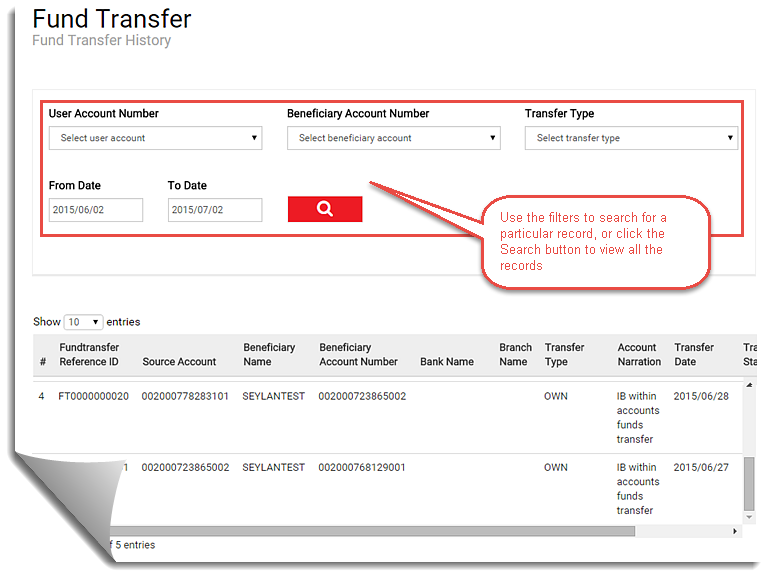
Task: Sort by Beneficiary Account Number column
Action: (x=358, y=355)
